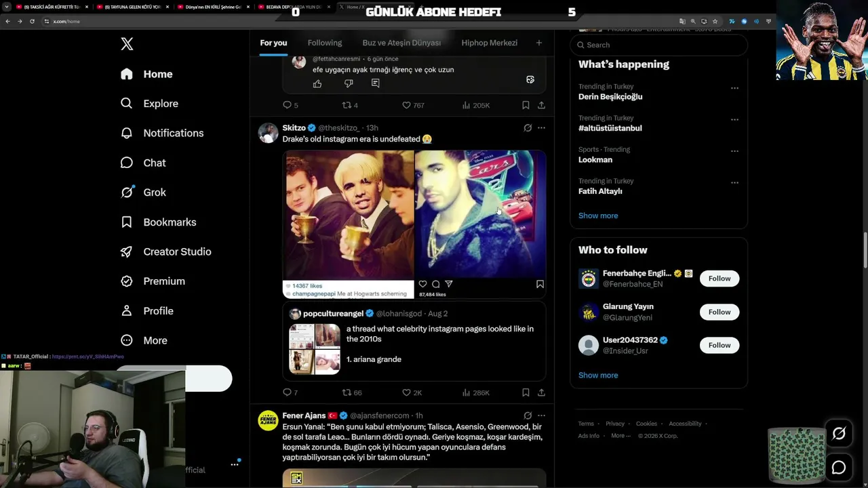868x488 pixels.
Task: Switch to the Following tab
Action: coord(325,43)
